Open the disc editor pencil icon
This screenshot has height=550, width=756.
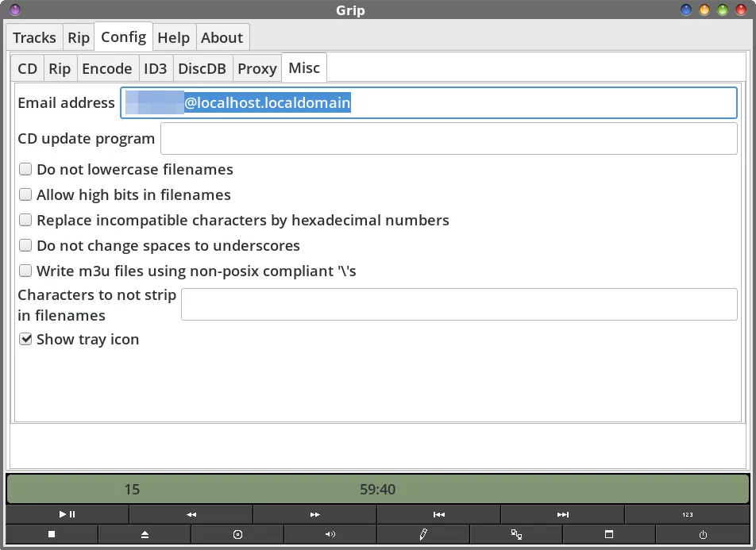[x=423, y=534]
